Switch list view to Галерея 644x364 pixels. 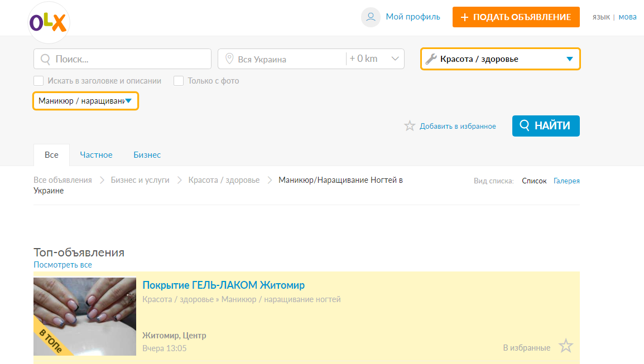point(566,181)
